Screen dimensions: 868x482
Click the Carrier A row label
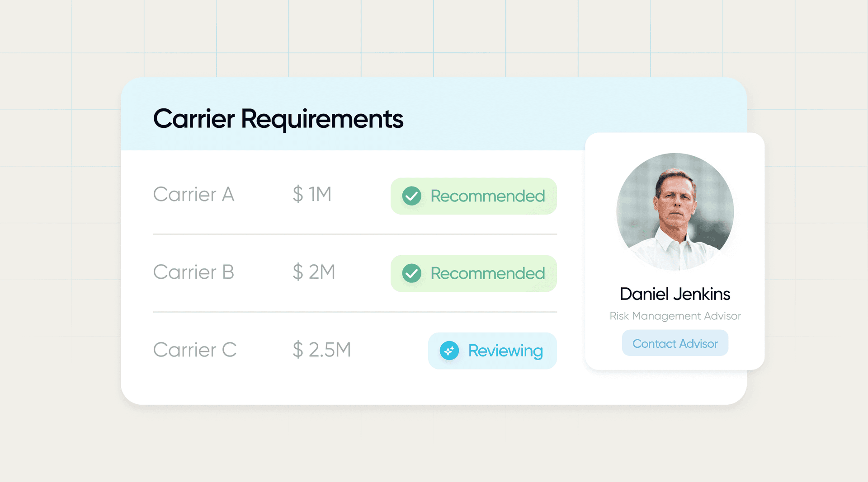pos(193,195)
